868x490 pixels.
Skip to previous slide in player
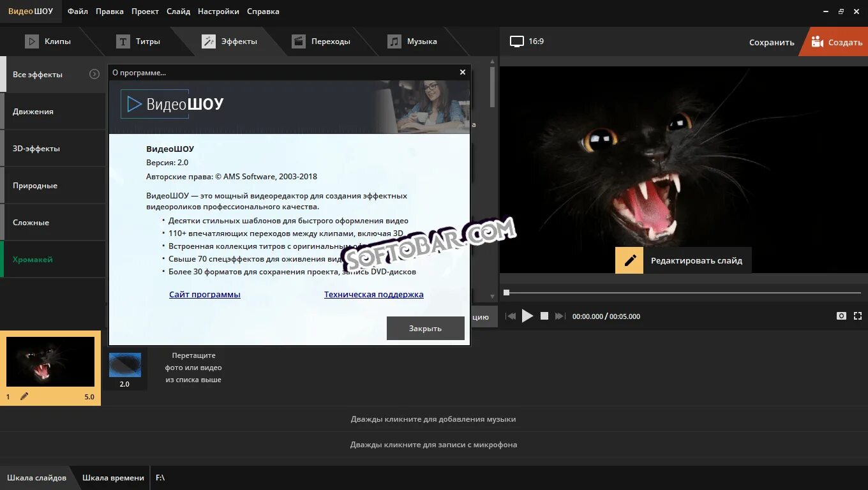[511, 316]
